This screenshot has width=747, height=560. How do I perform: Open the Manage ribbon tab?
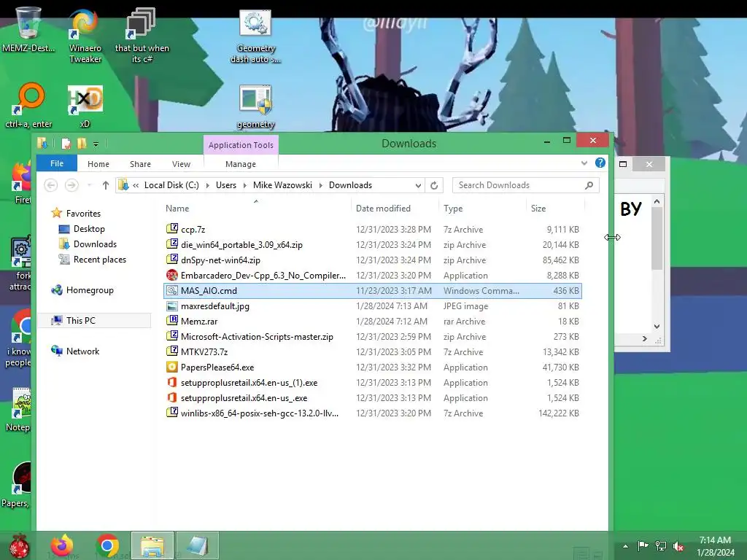pos(241,164)
